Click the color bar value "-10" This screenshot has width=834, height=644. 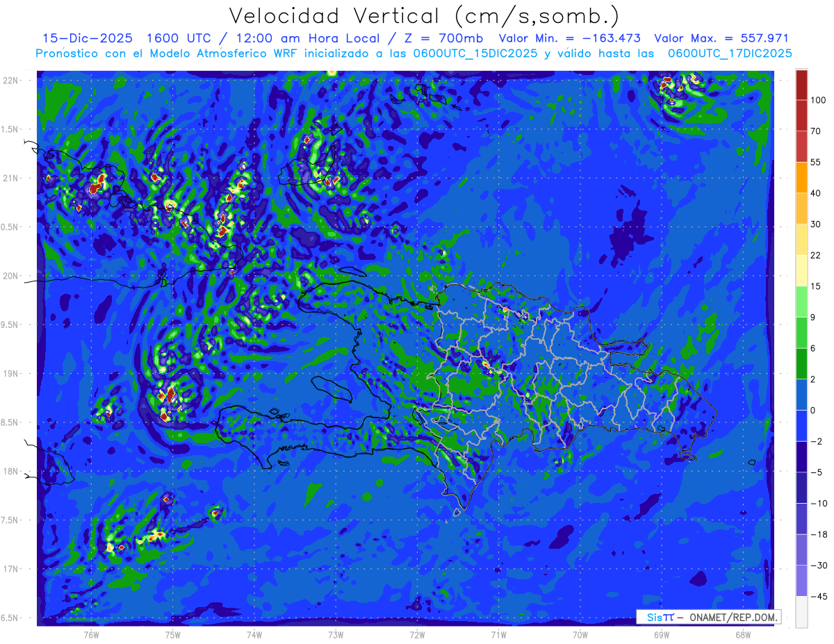click(818, 503)
